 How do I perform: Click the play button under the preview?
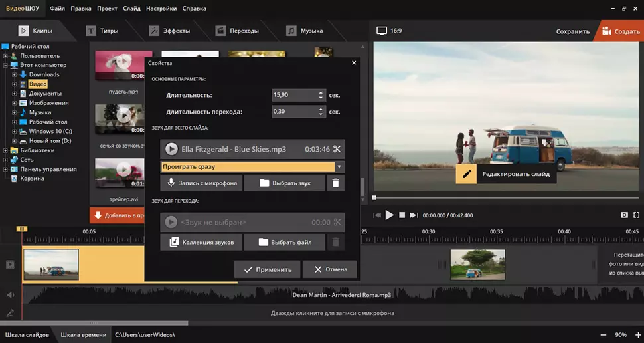click(390, 215)
